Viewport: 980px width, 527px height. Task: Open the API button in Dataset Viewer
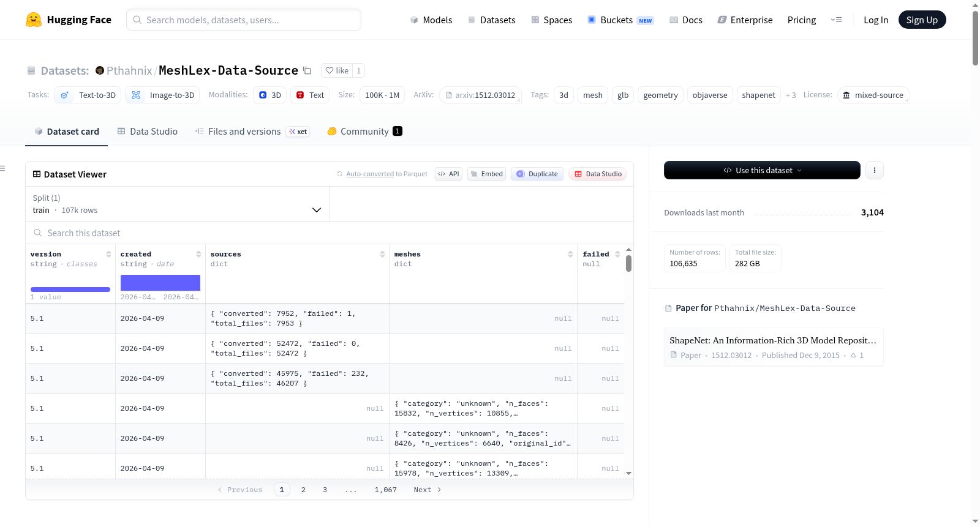point(448,174)
